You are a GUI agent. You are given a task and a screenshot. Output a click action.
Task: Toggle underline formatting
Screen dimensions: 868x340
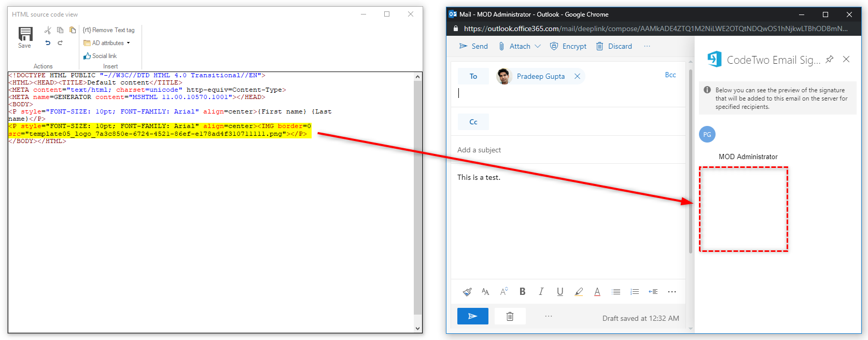560,292
